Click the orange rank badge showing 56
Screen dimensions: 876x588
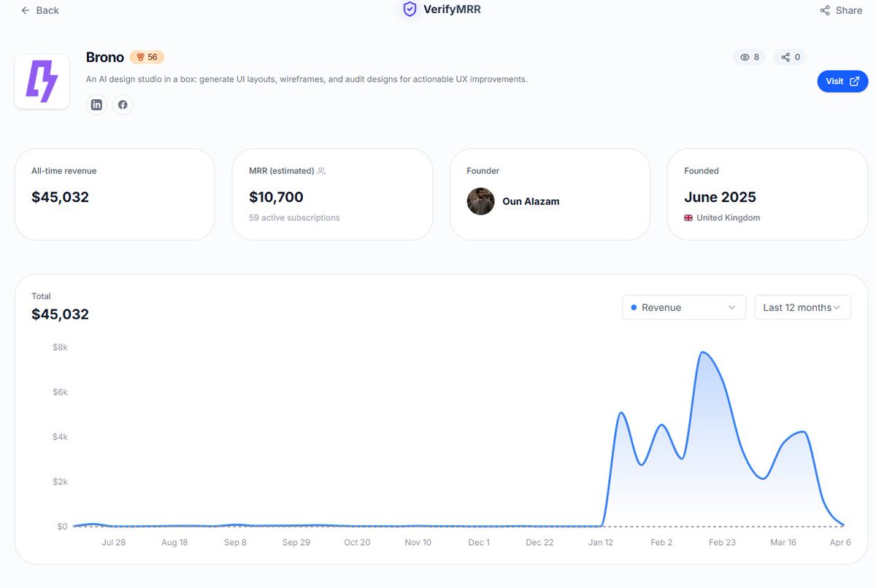147,57
